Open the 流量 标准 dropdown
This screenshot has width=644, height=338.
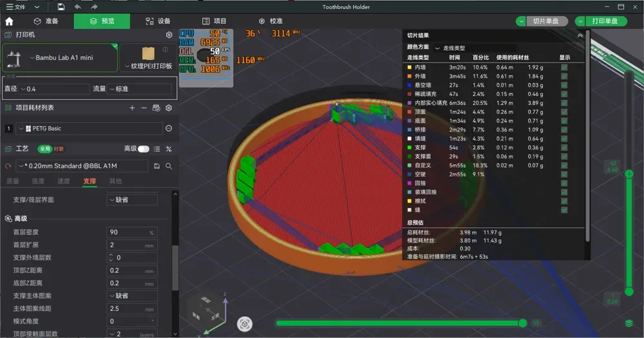coord(140,89)
